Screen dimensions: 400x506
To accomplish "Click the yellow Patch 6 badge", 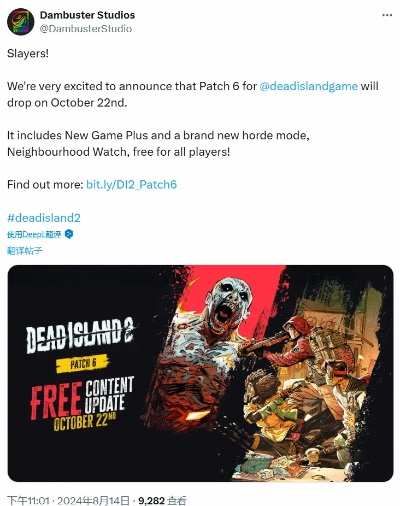I will click(83, 364).
